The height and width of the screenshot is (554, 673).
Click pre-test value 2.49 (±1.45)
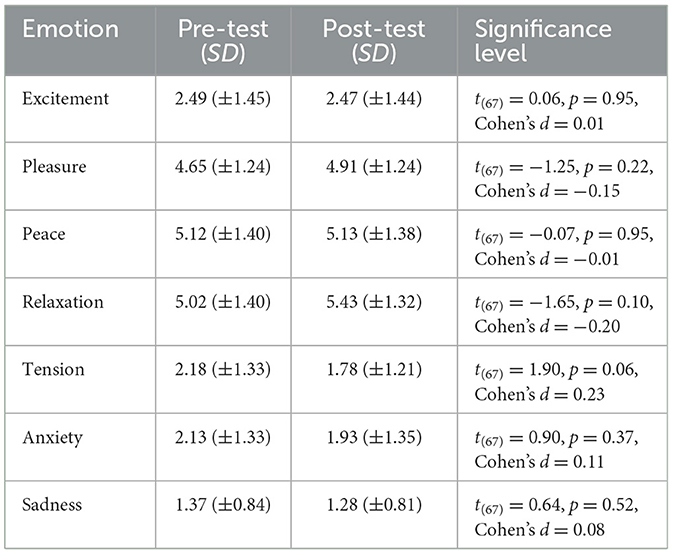pos(223,99)
